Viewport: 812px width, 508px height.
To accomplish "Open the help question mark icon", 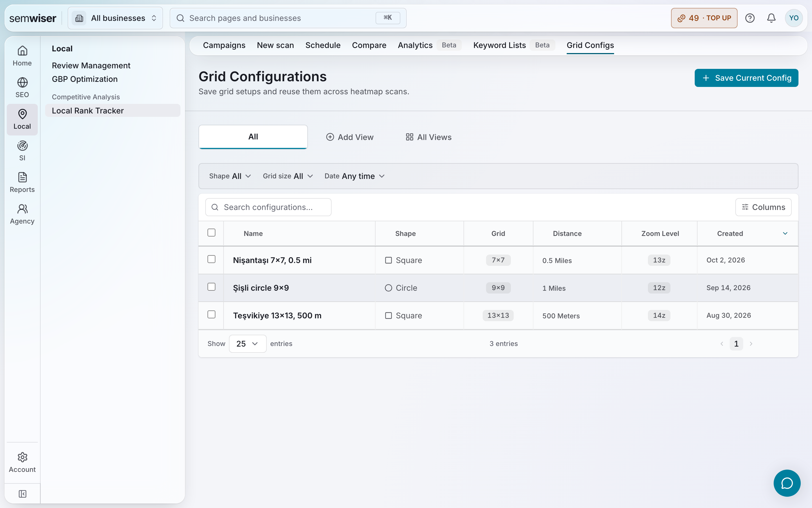I will [750, 18].
